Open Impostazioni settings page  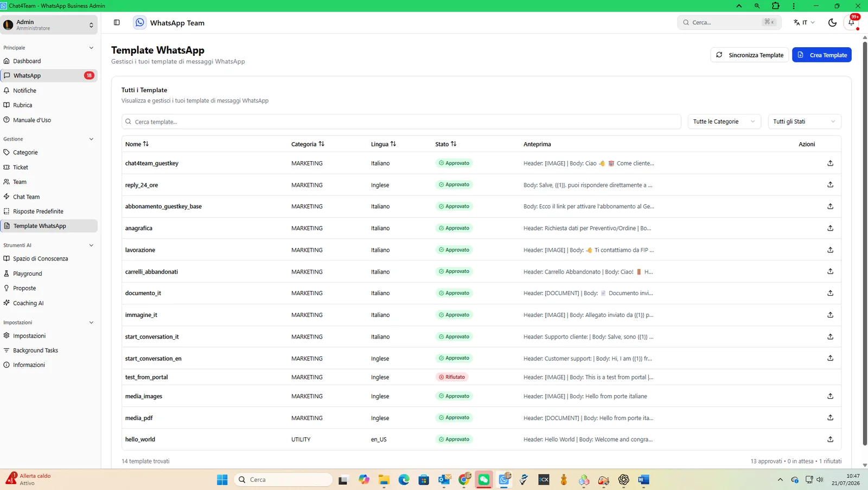pyautogui.click(x=49, y=336)
